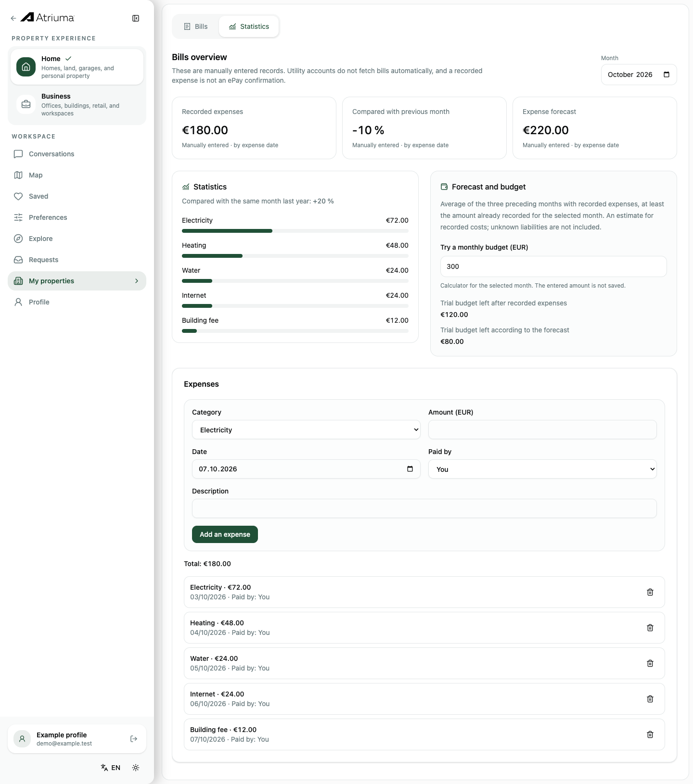Click the Description input field
This screenshot has width=693, height=784.
pos(424,508)
